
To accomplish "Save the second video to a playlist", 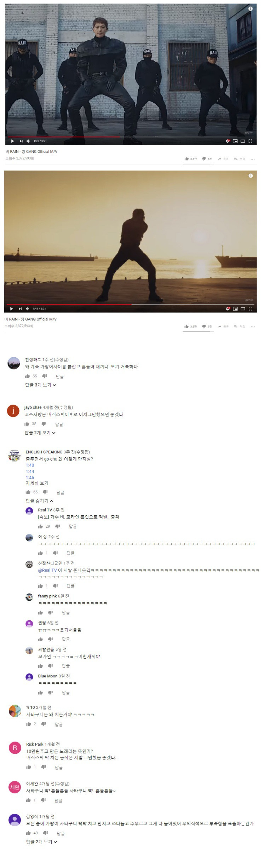I will click(x=236, y=326).
